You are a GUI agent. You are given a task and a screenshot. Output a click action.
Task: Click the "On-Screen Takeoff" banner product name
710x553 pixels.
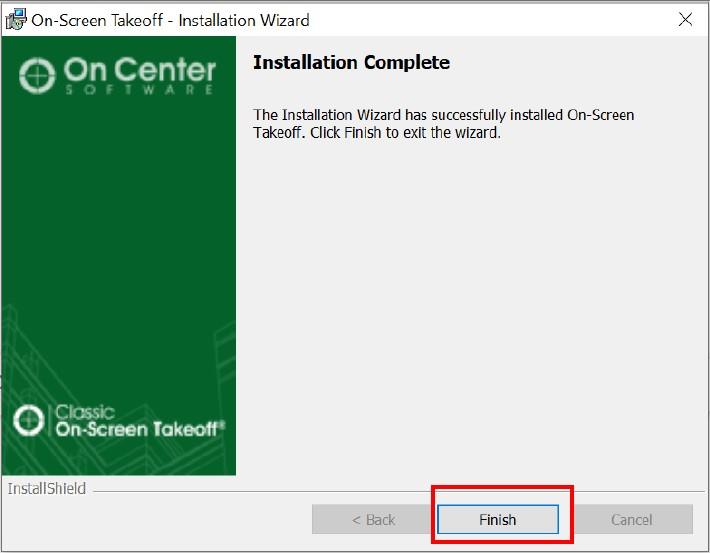point(139,429)
